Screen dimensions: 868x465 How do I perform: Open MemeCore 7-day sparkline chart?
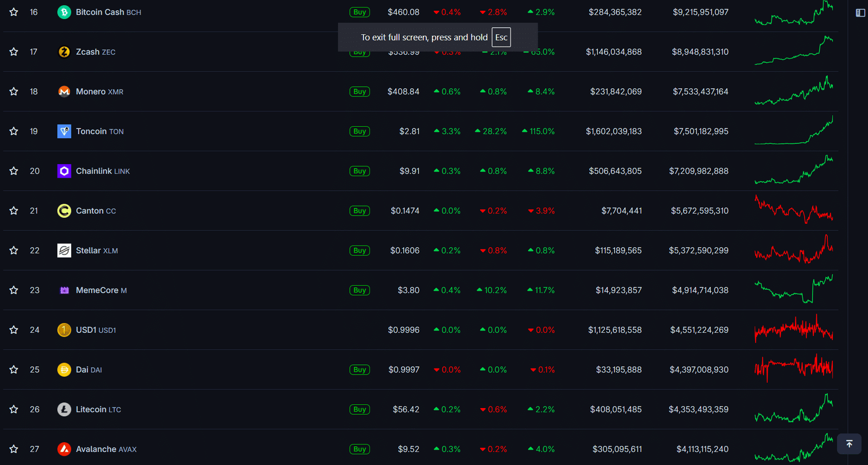pos(794,289)
